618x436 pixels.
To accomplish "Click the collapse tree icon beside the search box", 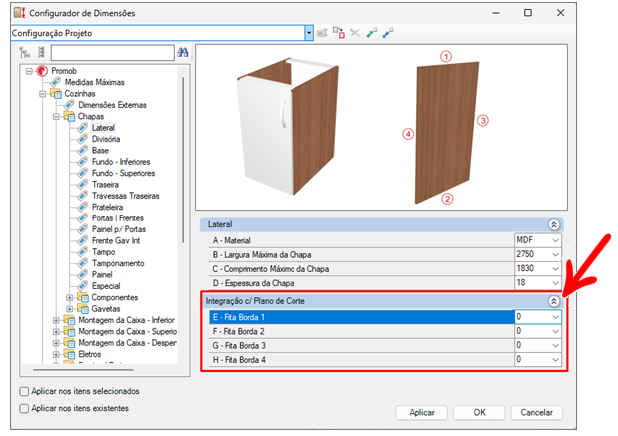I will pyautogui.click(x=41, y=52).
